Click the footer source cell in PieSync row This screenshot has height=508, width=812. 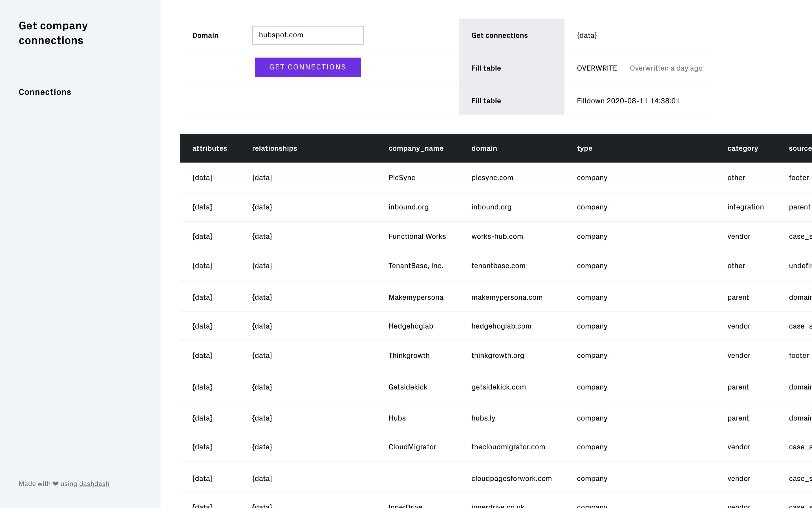point(798,178)
